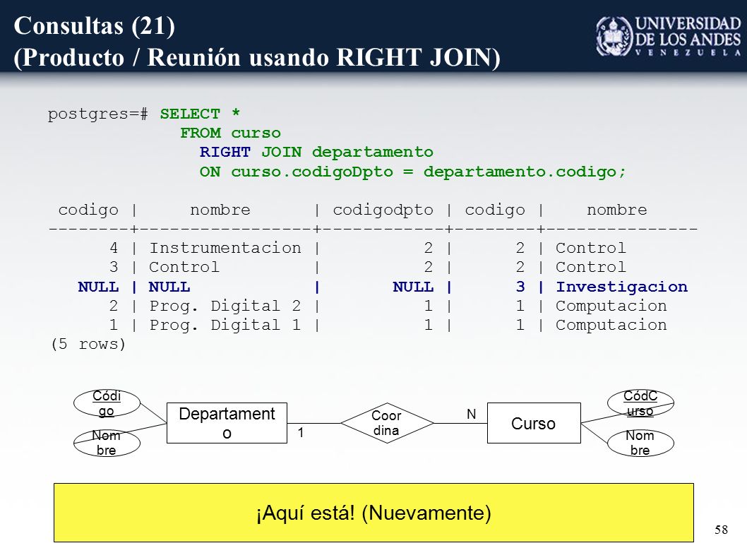Viewport: 747px width, 560px height.
Task: Click the yellow '¡Aquí está! (Nuevamente)' box
Action: [x=373, y=513]
